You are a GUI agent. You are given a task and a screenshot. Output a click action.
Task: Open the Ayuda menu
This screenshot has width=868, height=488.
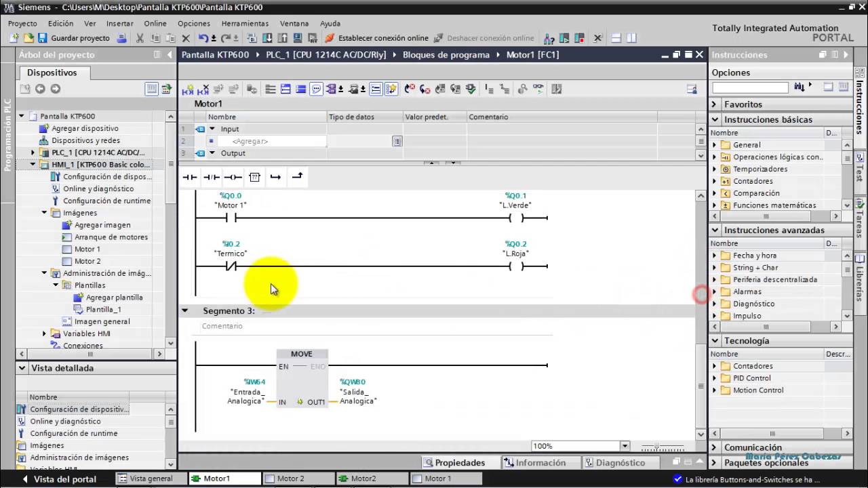pos(330,23)
